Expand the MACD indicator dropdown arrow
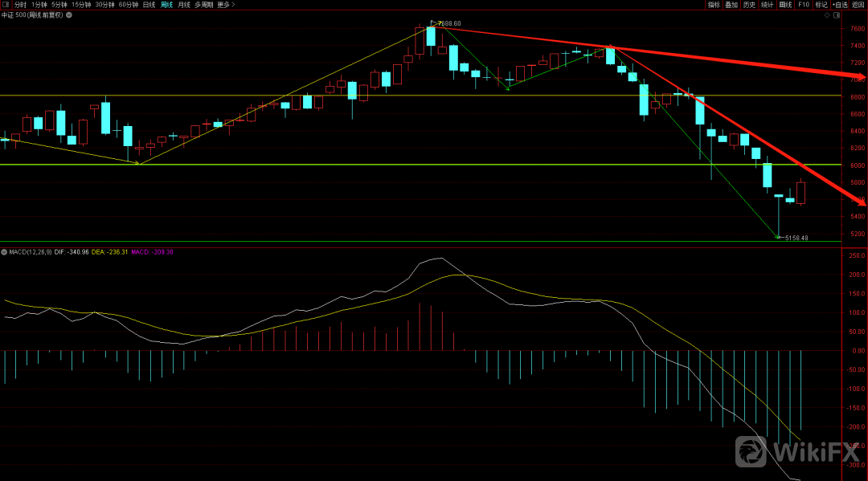 tap(4, 252)
